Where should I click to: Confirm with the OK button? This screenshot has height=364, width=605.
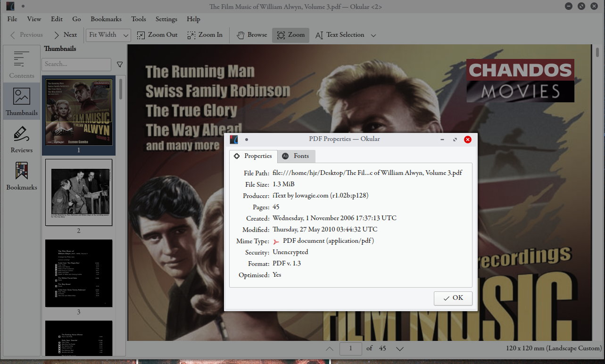(453, 298)
